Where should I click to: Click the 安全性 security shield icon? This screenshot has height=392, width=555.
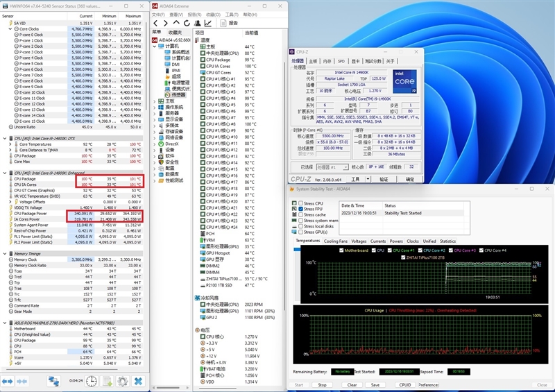[161, 162]
